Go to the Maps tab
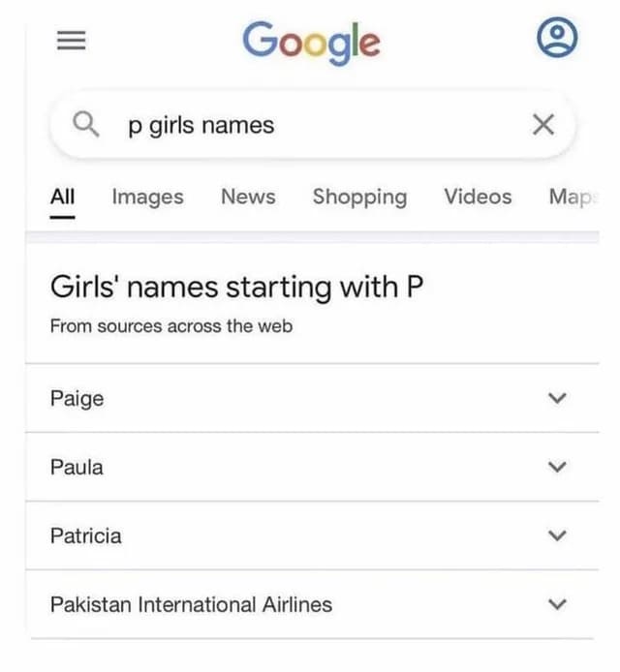The image size is (620, 672). [573, 198]
